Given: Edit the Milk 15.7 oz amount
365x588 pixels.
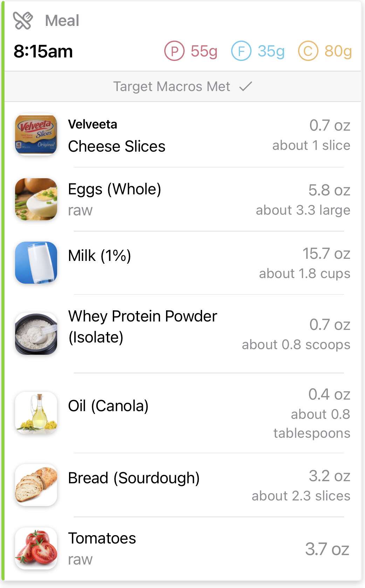Looking at the screenshot, I should [x=326, y=254].
